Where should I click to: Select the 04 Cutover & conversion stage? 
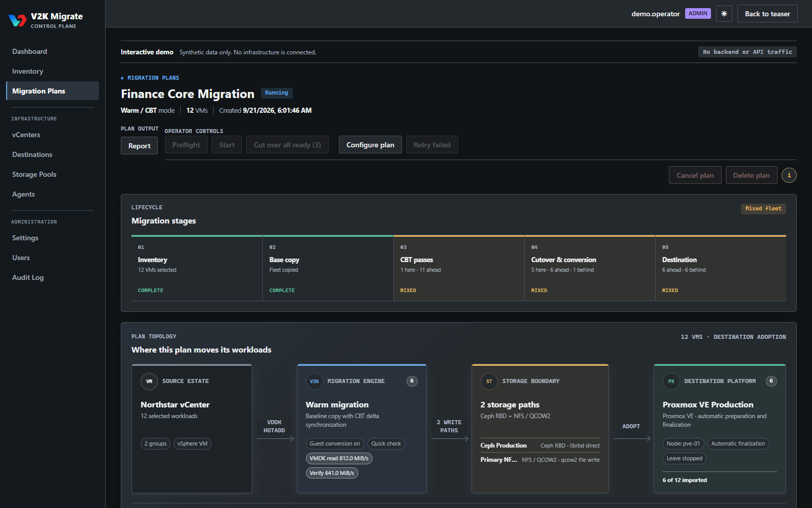click(590, 268)
